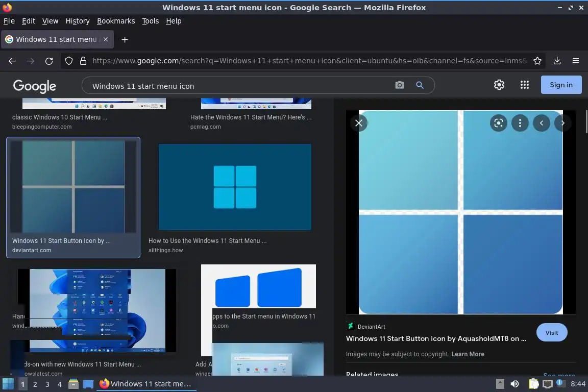Open the volume control tray icon

coord(515,384)
